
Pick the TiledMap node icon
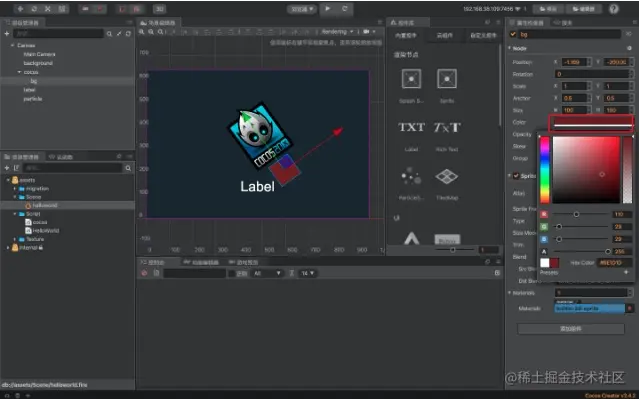pyautogui.click(x=447, y=176)
